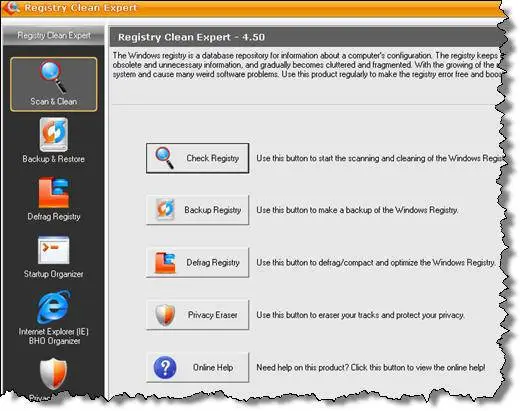Select the Registry Clean Expert sidebar header tab

click(x=54, y=35)
